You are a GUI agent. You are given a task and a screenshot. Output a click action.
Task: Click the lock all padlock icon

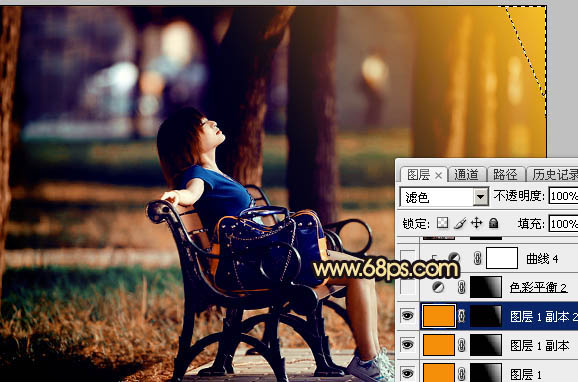click(494, 223)
